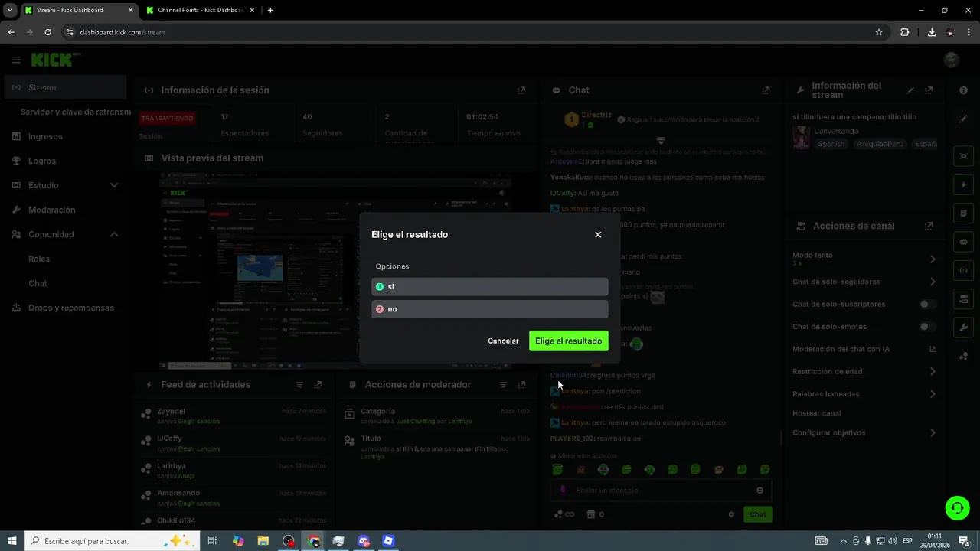This screenshot has width=980, height=551.
Task: Open a new browser tab
Action: (270, 10)
